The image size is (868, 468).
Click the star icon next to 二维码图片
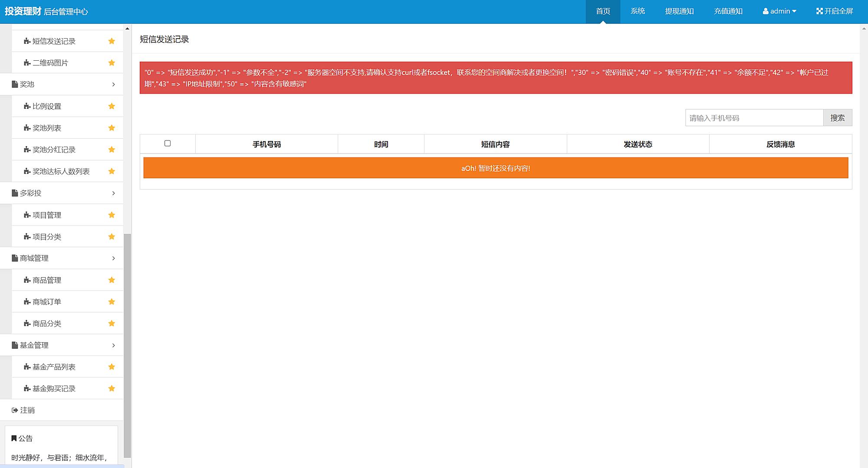click(112, 63)
